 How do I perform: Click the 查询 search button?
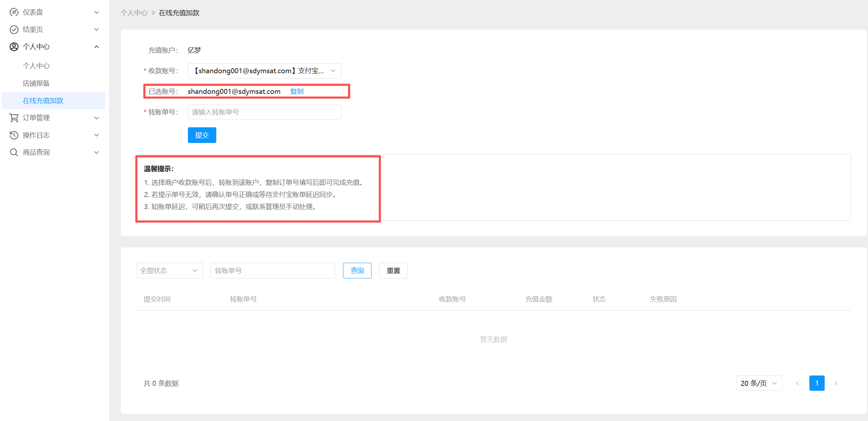point(357,271)
